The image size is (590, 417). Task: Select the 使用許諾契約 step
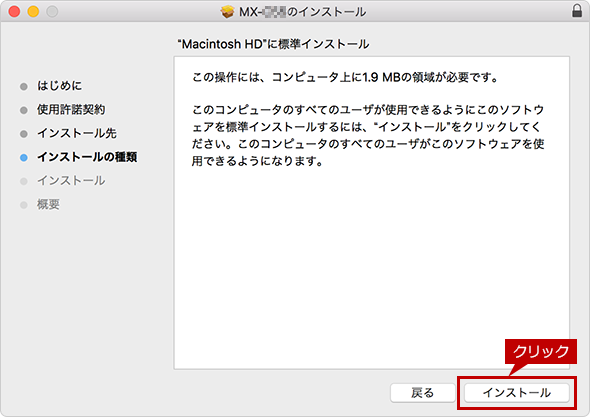tap(71, 110)
